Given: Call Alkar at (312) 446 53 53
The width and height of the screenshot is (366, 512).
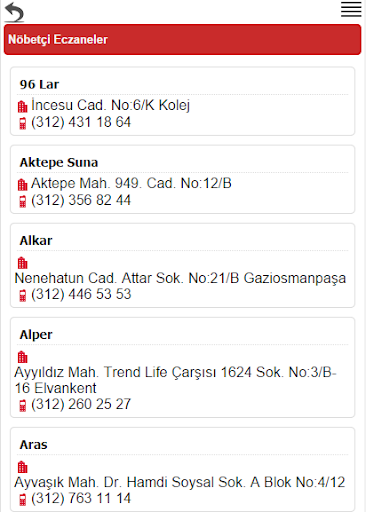Looking at the screenshot, I should click(81, 294).
